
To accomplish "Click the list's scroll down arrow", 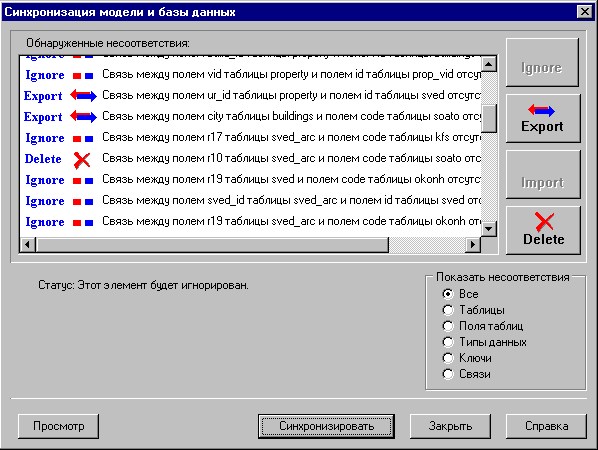I will [489, 229].
